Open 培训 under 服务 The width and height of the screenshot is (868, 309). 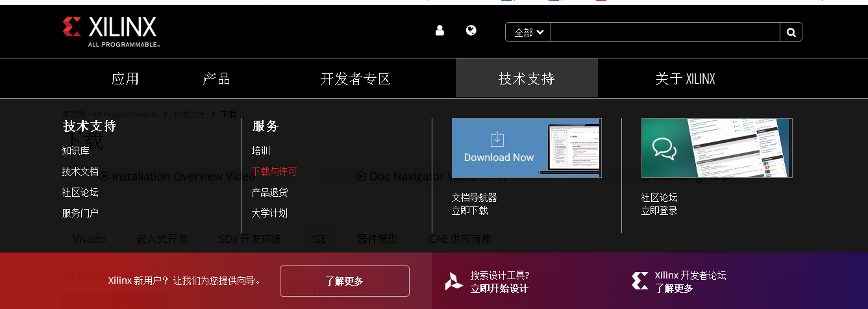(261, 151)
